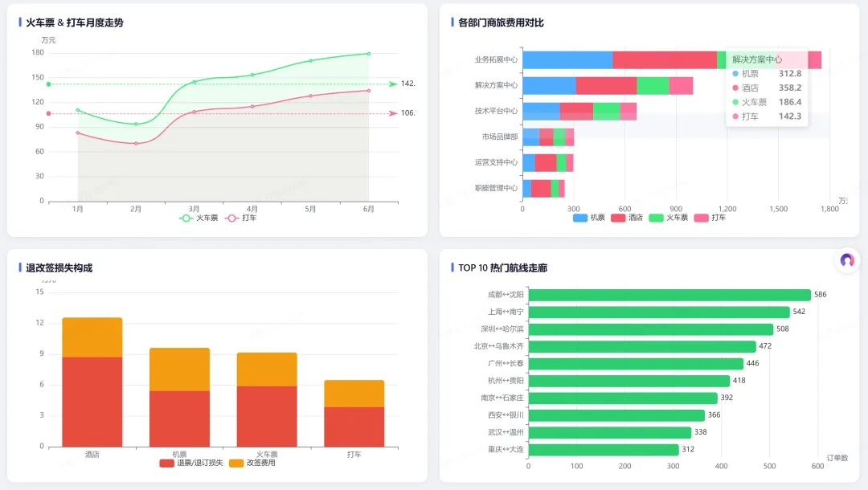868x490 pixels.
Task: Click the 打车 January data point
Action: (77, 133)
